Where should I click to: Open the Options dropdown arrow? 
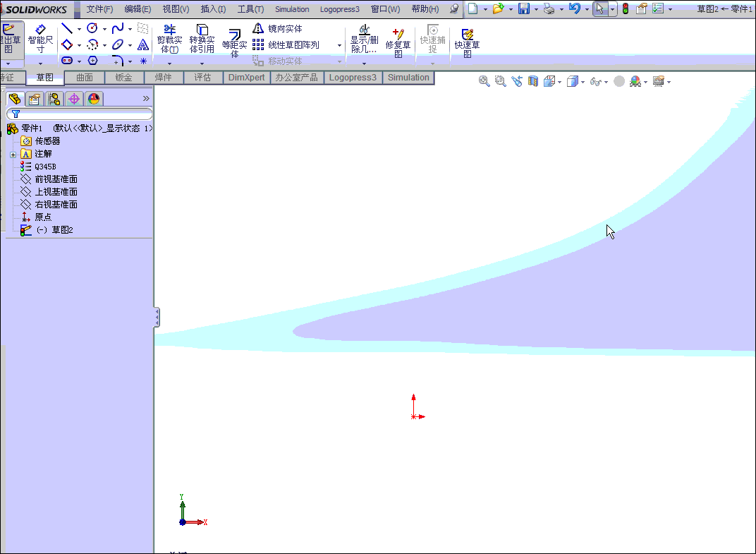pyautogui.click(x=670, y=9)
